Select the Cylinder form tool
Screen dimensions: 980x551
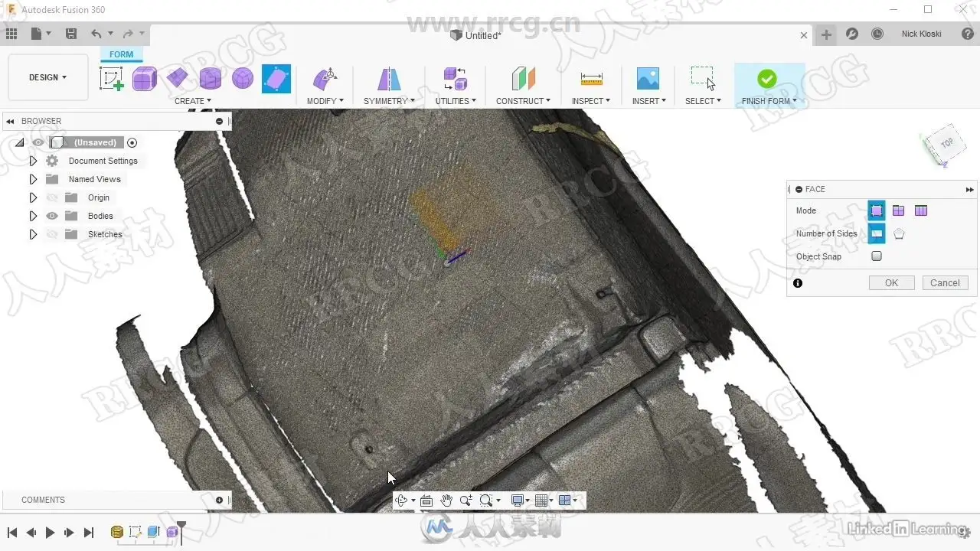tap(210, 78)
